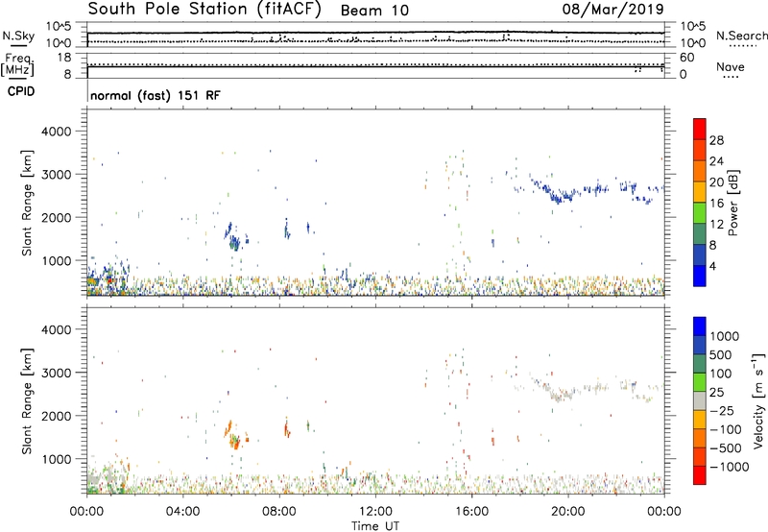
Task: Click the "Beam 10" label
Action: pyautogui.click(x=374, y=11)
